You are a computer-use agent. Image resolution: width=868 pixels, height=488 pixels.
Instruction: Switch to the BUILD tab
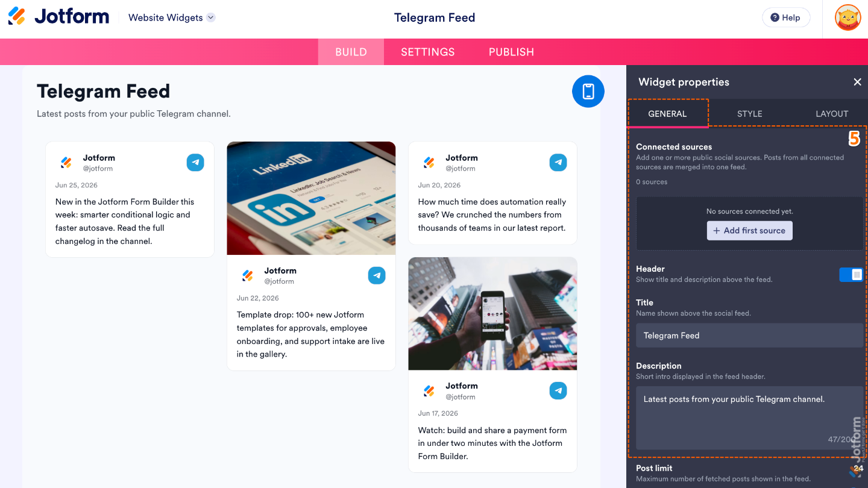(x=351, y=52)
